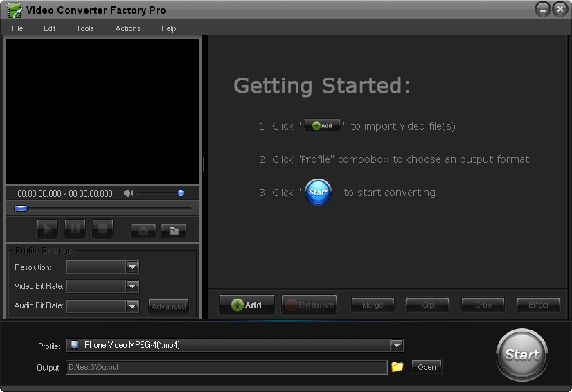Click the large Start convert button
Screen dimensions: 572x392
(x=522, y=355)
